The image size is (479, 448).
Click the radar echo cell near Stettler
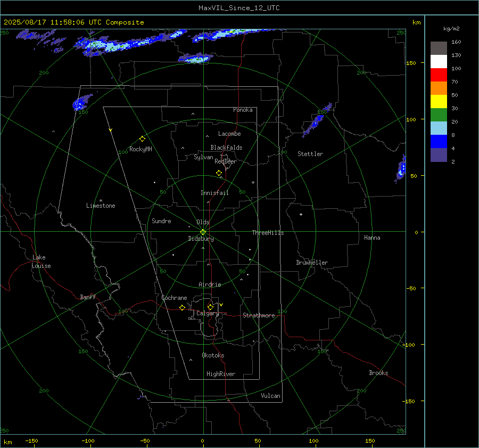(x=317, y=119)
